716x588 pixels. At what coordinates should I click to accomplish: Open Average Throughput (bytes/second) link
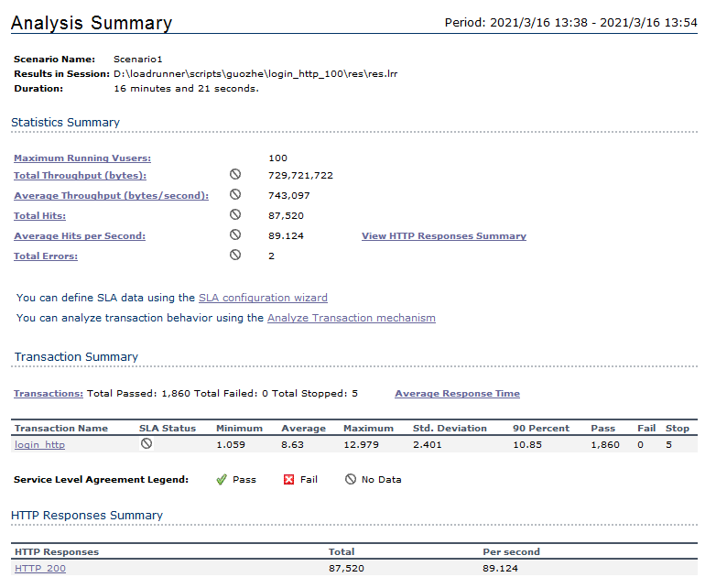click(111, 195)
